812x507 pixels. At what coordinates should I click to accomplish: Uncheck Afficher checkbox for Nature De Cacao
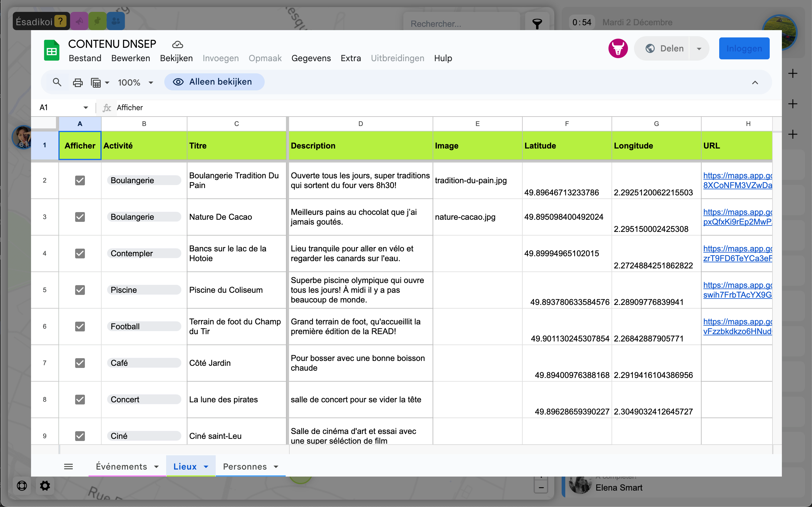tap(80, 217)
